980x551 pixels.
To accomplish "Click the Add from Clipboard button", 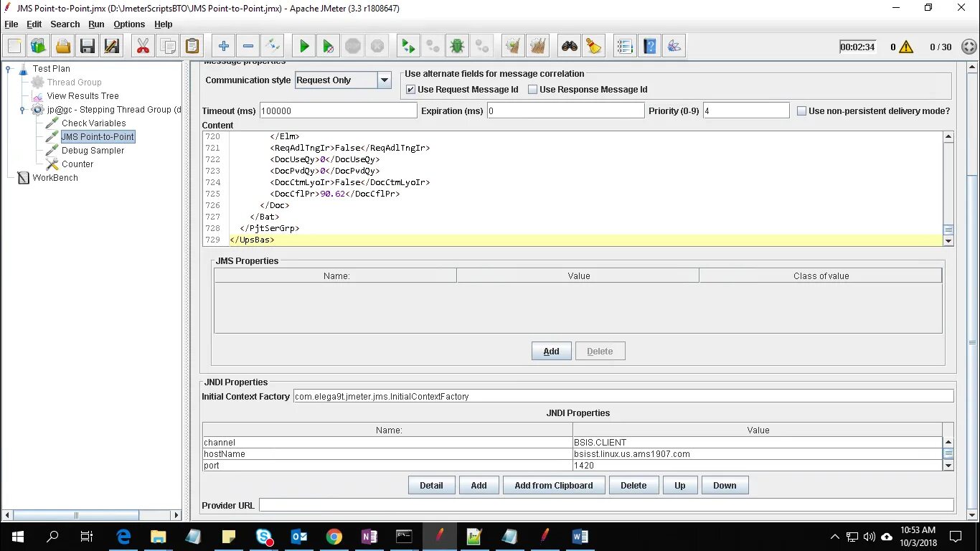I will [554, 486].
